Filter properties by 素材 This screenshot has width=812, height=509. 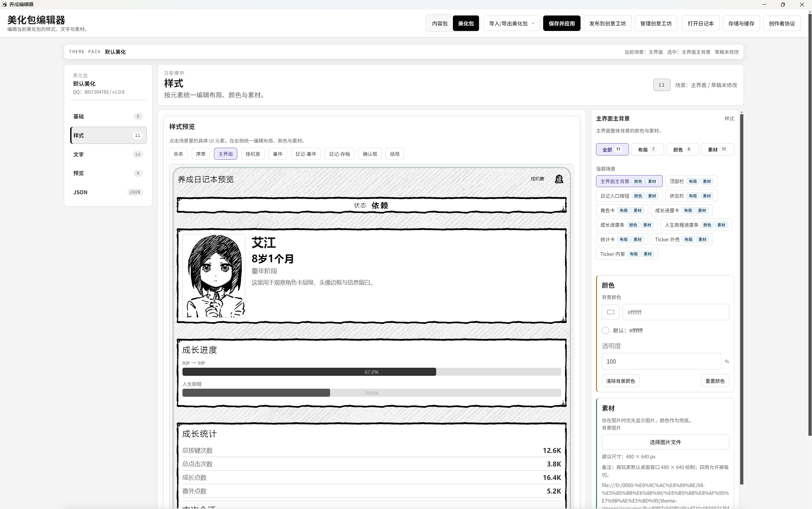click(x=718, y=149)
